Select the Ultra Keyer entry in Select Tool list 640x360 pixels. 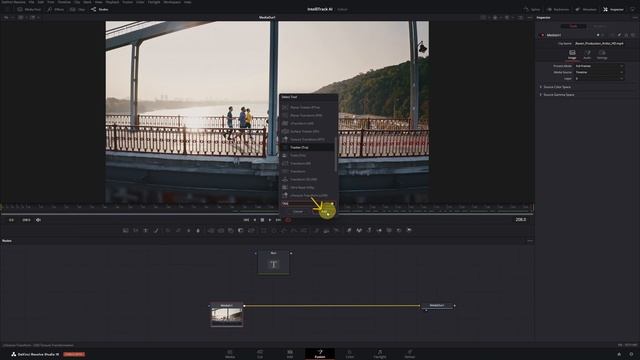[x=308, y=187]
